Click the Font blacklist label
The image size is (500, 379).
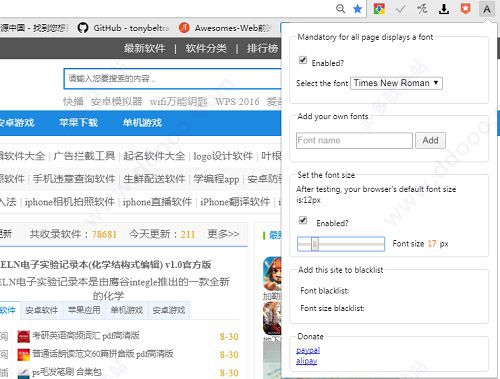325,291
